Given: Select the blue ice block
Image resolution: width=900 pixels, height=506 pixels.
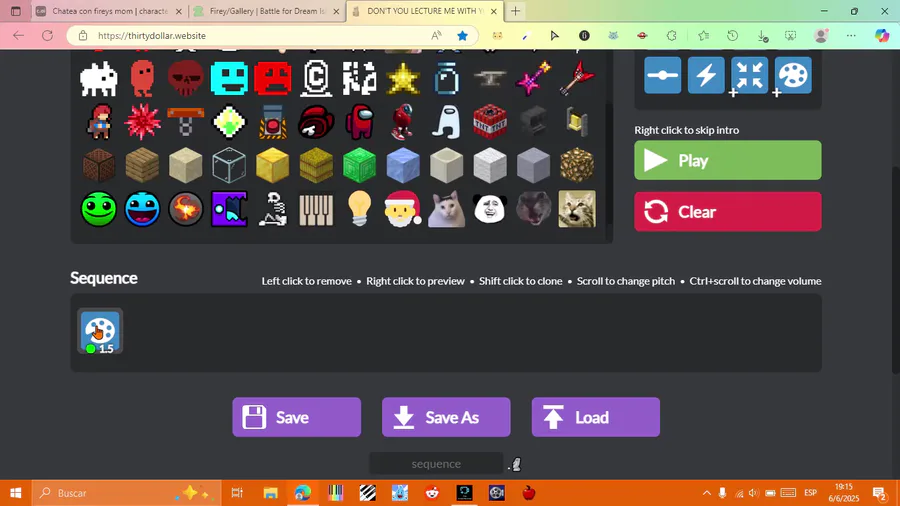Looking at the screenshot, I should [x=403, y=165].
